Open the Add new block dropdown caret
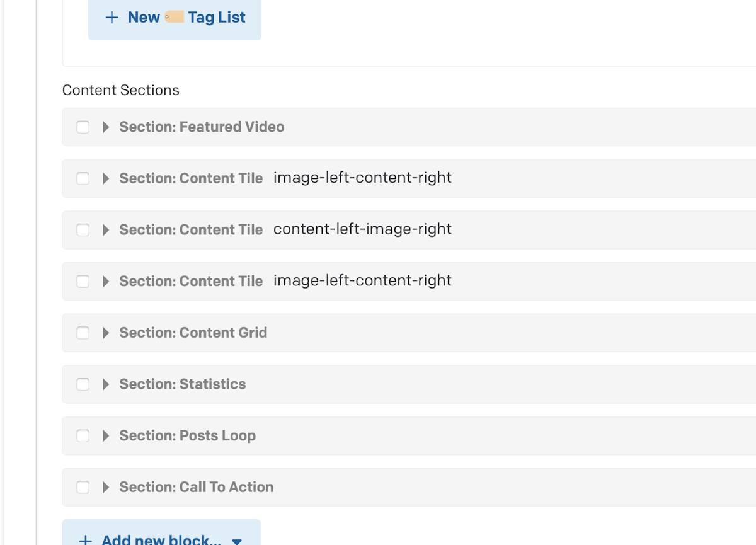756x545 pixels. point(237,541)
